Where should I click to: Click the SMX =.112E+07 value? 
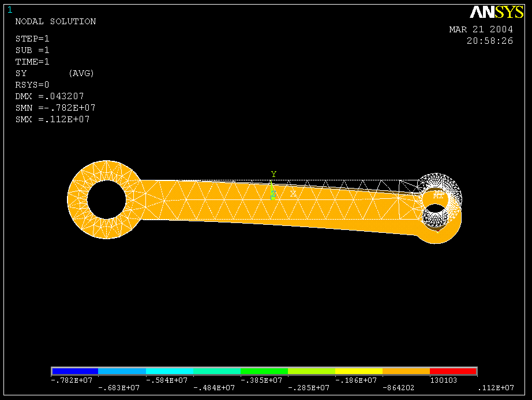pos(53,119)
